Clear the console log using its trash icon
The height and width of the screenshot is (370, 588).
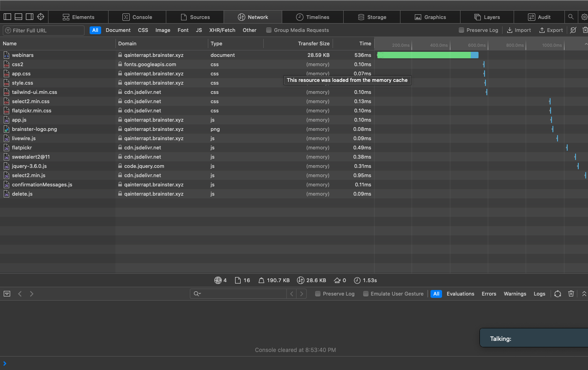[571, 294]
